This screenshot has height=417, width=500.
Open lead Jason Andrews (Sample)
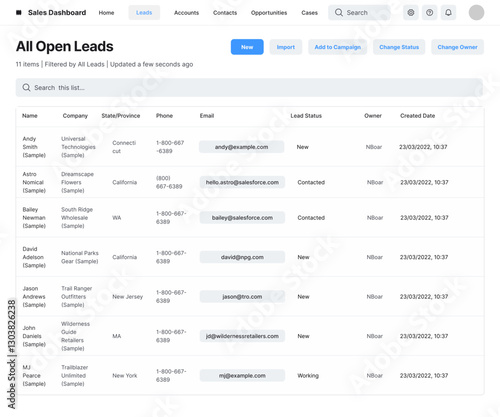[x=34, y=297]
